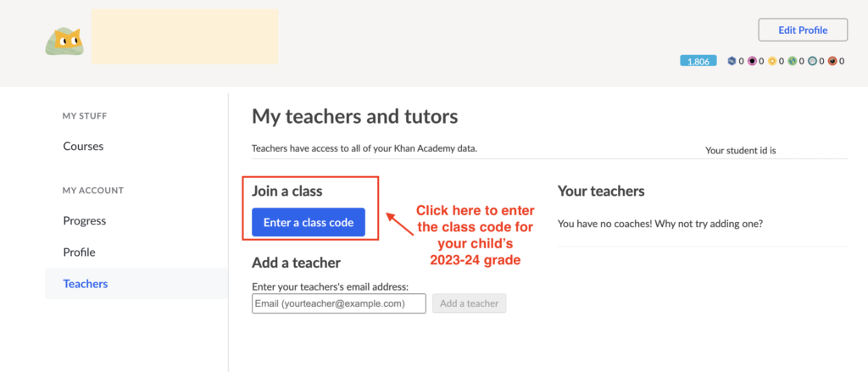Click the yellow cat avatar picture

[x=64, y=42]
